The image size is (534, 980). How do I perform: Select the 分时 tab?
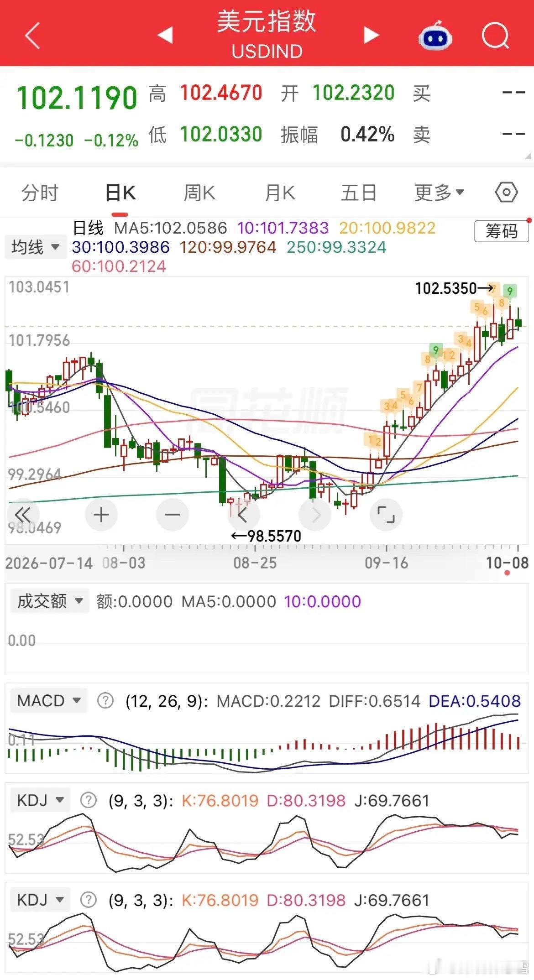pos(40,193)
